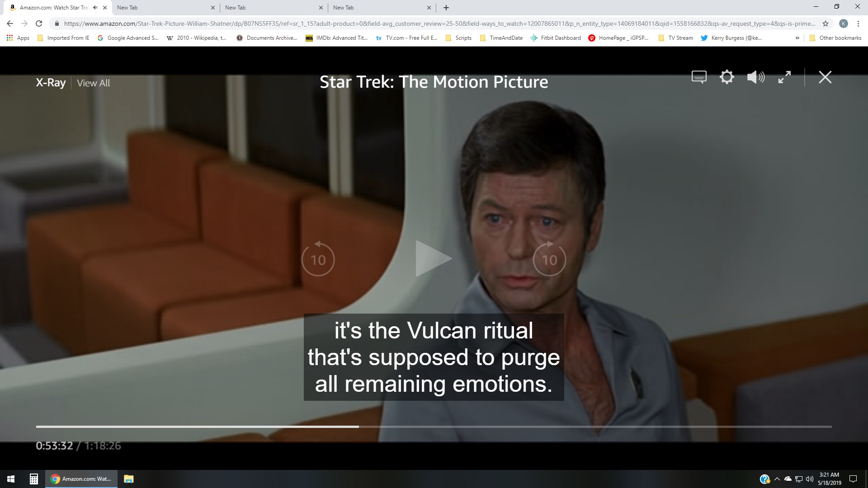Open Calculator from Windows taskbar
Viewport: 868px width, 488px height.
pyautogui.click(x=33, y=479)
